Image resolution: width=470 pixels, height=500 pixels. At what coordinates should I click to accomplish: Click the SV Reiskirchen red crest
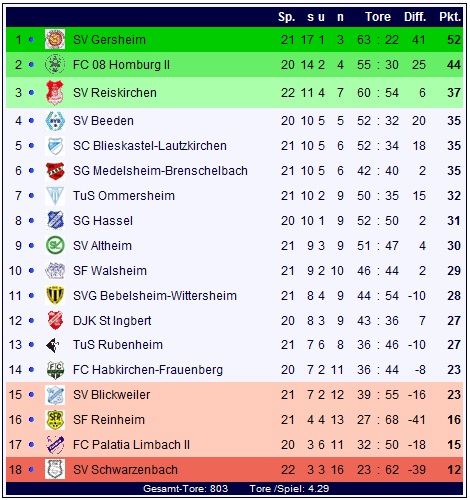point(55,92)
